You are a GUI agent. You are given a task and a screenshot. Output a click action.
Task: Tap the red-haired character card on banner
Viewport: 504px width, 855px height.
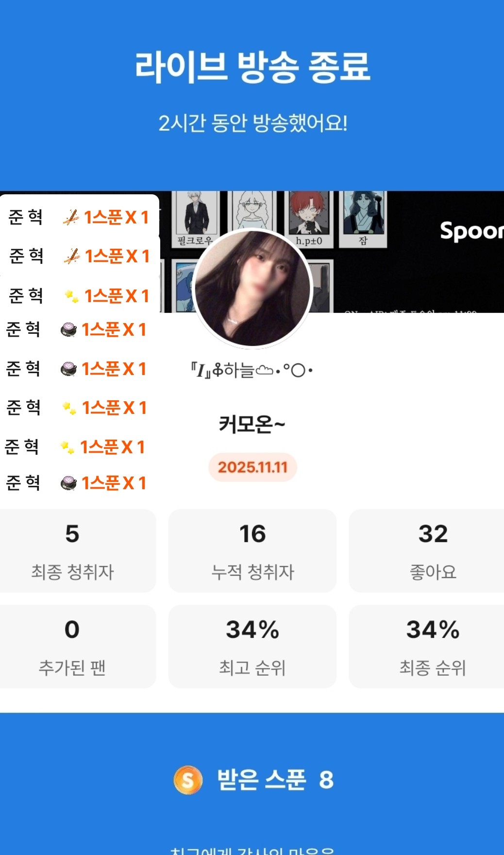(309, 219)
